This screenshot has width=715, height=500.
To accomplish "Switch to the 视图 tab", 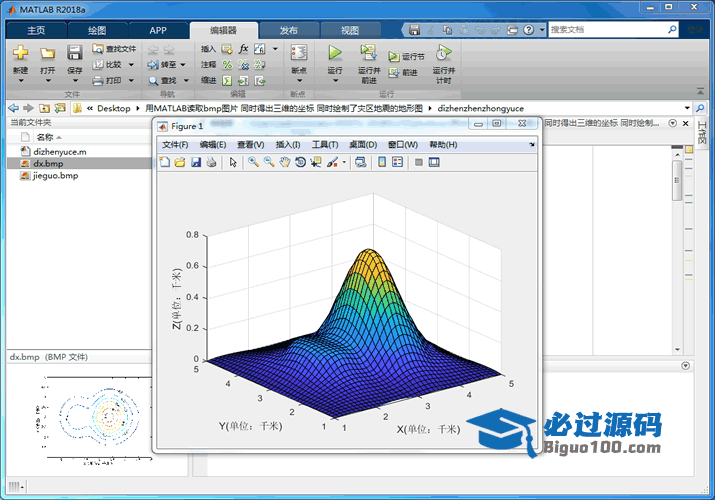I will (x=350, y=31).
